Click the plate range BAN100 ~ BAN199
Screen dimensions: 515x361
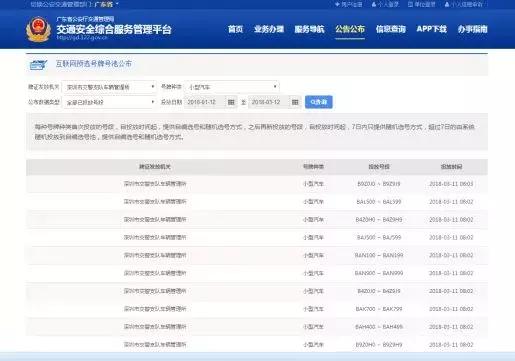pos(379,255)
